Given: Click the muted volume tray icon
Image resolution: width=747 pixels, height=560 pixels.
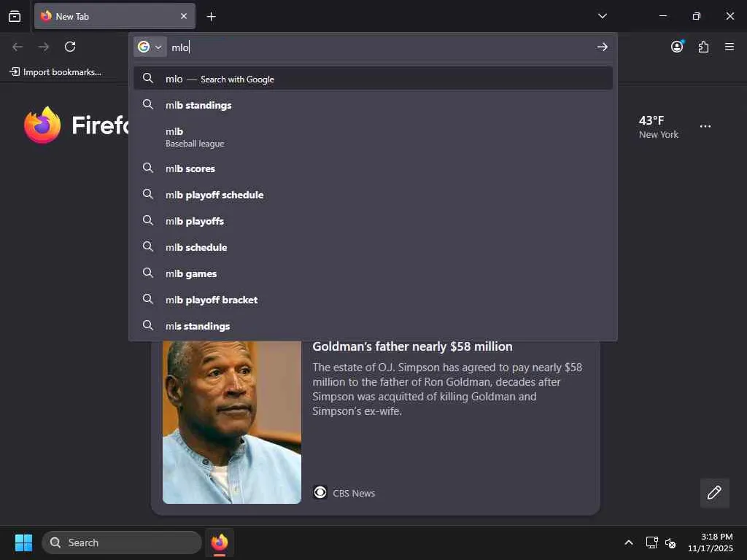Looking at the screenshot, I should click(670, 542).
